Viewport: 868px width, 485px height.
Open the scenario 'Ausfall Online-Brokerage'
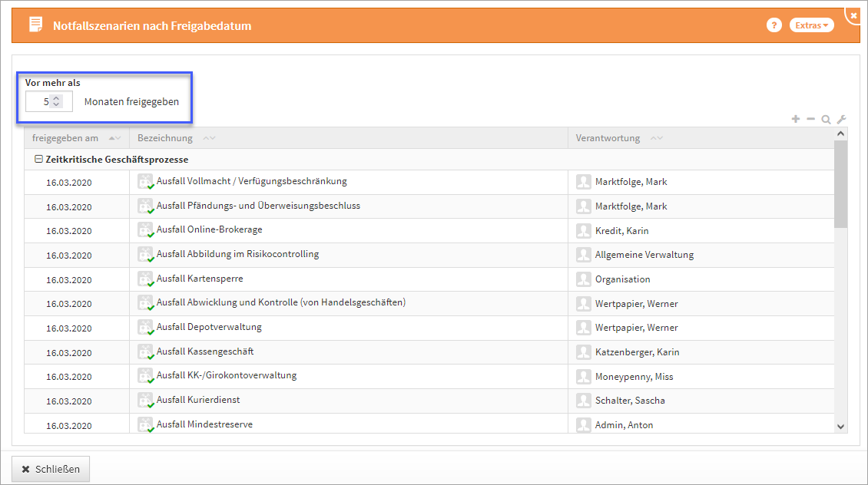click(x=209, y=230)
